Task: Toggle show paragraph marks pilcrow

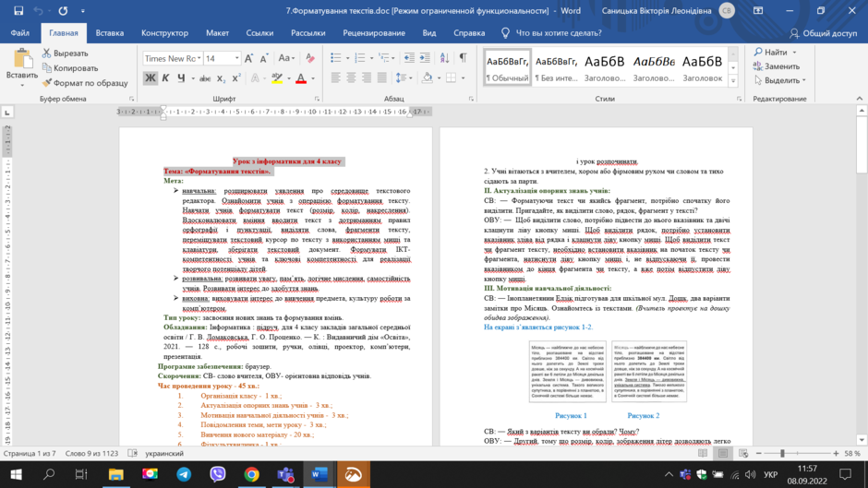Action: (464, 58)
